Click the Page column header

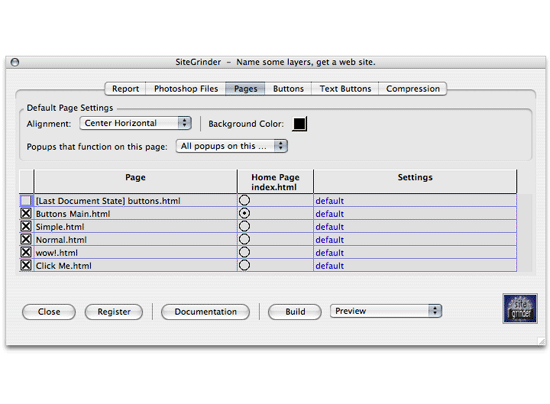(135, 181)
